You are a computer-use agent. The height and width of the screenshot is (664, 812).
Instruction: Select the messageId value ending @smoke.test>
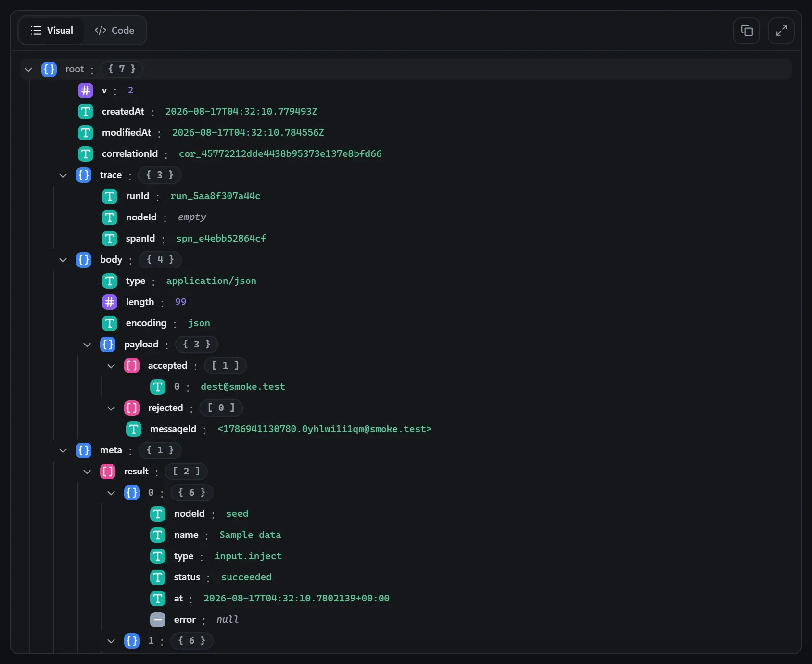[325, 429]
